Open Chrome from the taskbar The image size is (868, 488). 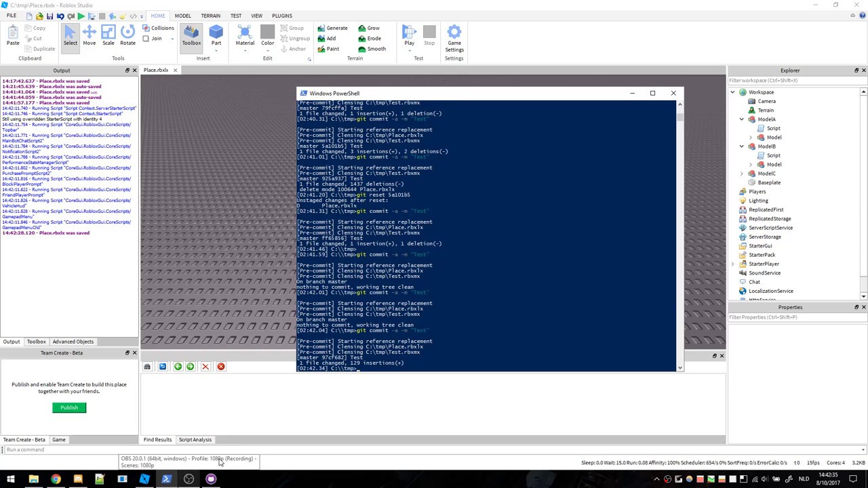56,479
